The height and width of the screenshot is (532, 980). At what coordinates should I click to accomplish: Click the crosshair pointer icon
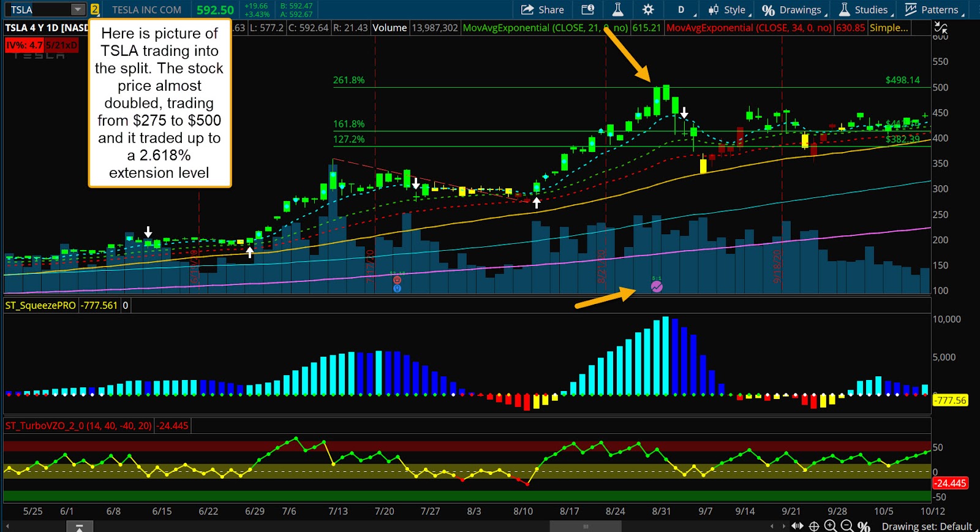(814, 526)
